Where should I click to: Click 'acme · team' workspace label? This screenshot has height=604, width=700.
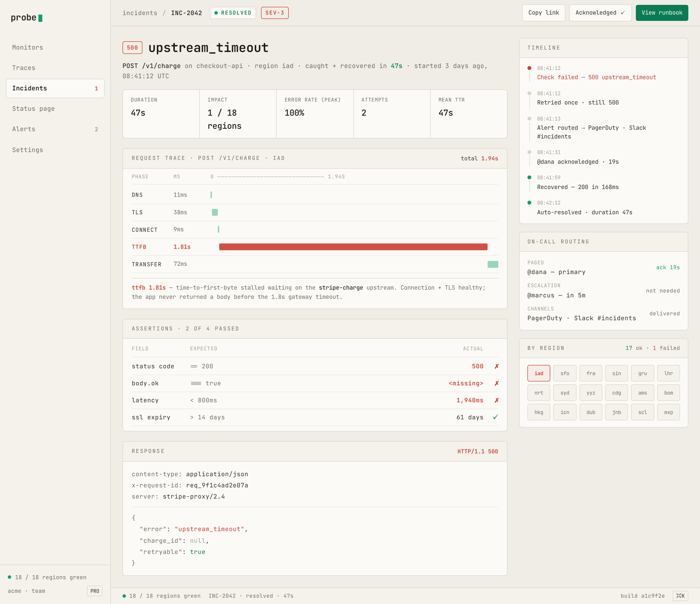point(26,591)
